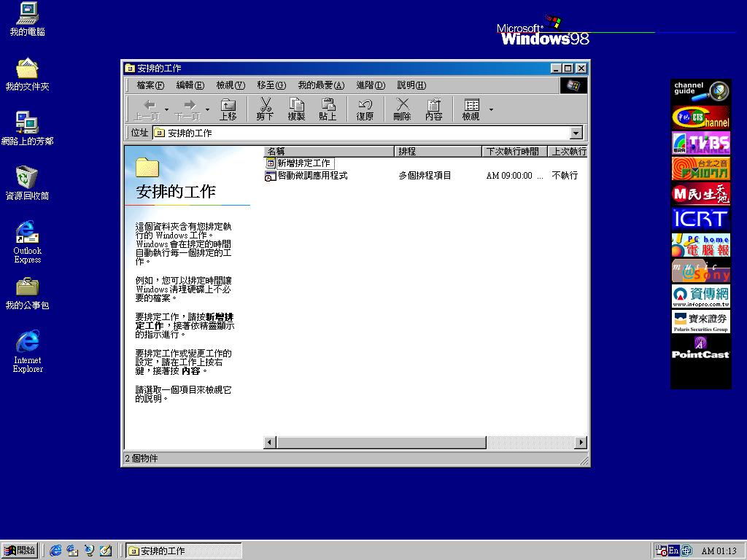Click the 我的公事包 desktop icon
Image resolution: width=747 pixels, height=560 pixels.
pyautogui.click(x=27, y=293)
